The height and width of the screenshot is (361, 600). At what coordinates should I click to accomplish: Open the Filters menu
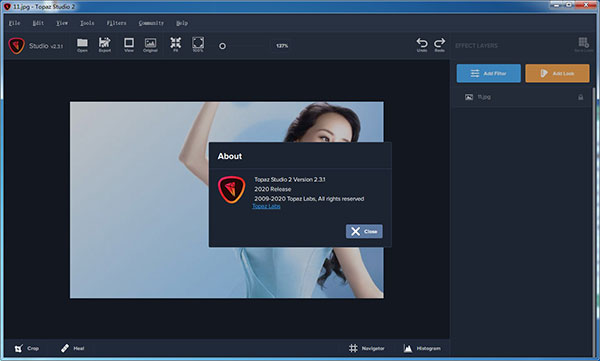116,23
